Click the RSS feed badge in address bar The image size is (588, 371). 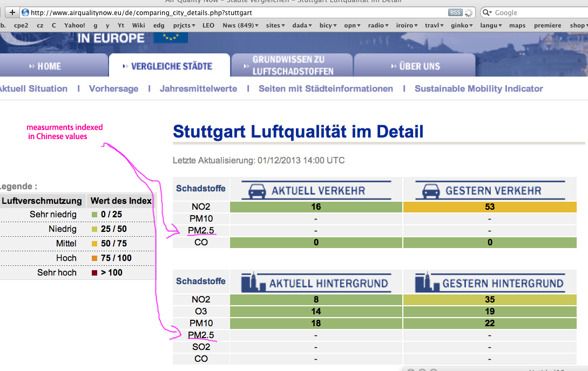tap(455, 12)
